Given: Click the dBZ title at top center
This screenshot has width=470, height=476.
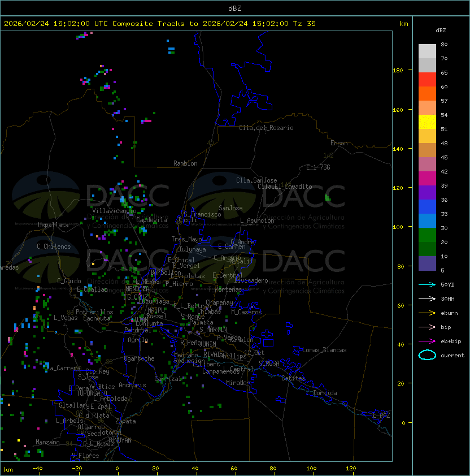Looking at the screenshot, I should pyautogui.click(x=235, y=8).
